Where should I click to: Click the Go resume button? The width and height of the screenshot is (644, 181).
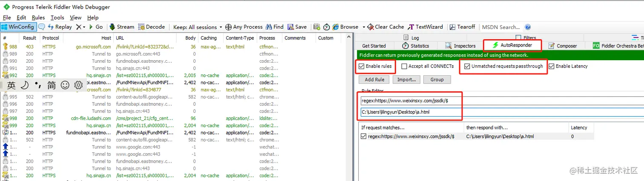click(95, 26)
